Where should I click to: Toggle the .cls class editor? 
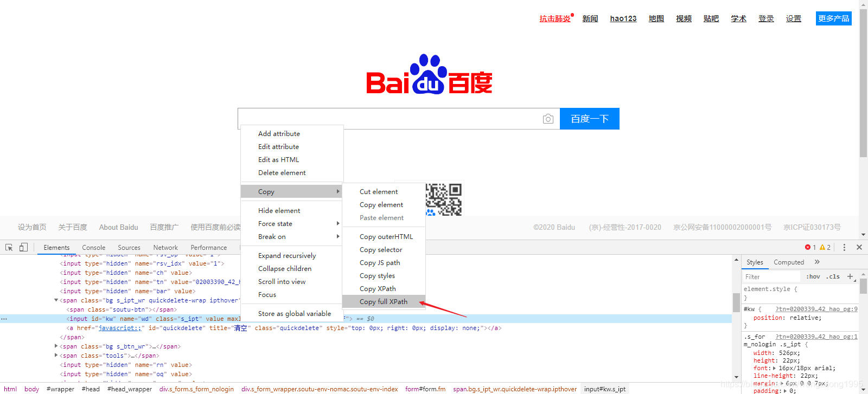(833, 276)
